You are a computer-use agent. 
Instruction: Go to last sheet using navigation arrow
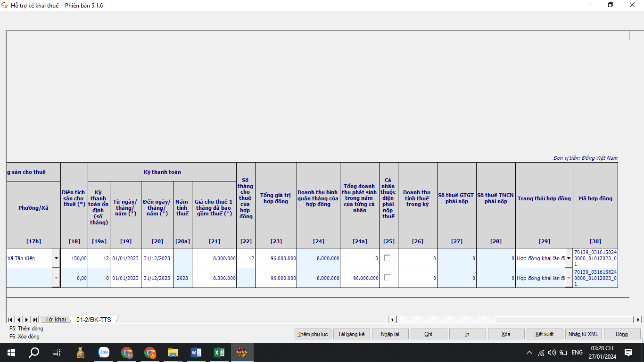coord(35,320)
